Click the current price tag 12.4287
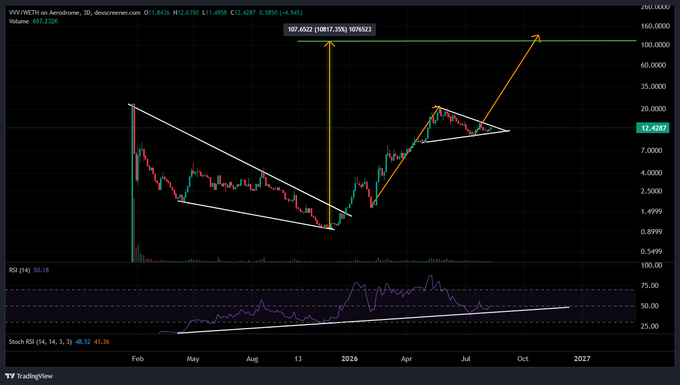Viewport: 680px width, 385px height. coord(653,128)
